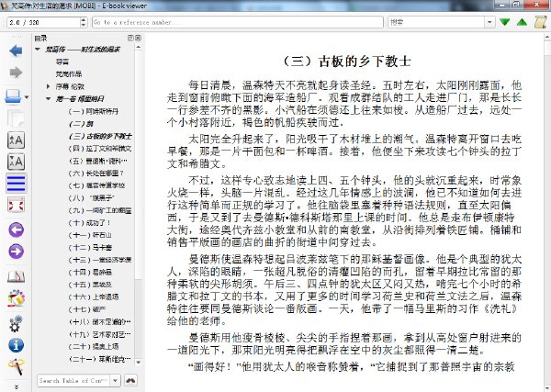
Task: Click the 'Go to a reference number' field
Action: click(238, 22)
